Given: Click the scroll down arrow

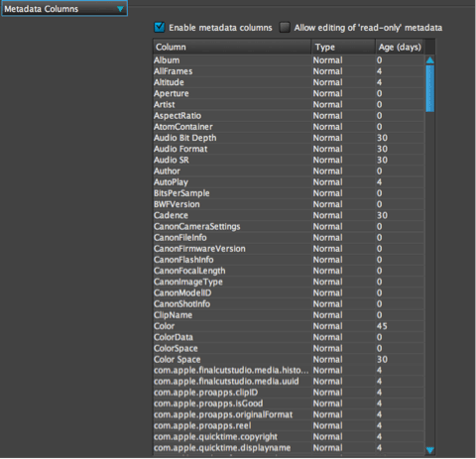Looking at the screenshot, I should pos(430,450).
